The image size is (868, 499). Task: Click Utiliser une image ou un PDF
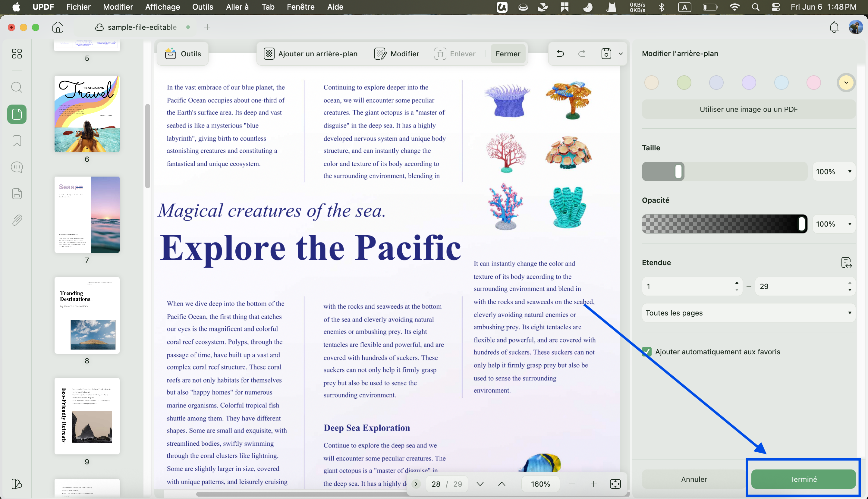pyautogui.click(x=748, y=109)
